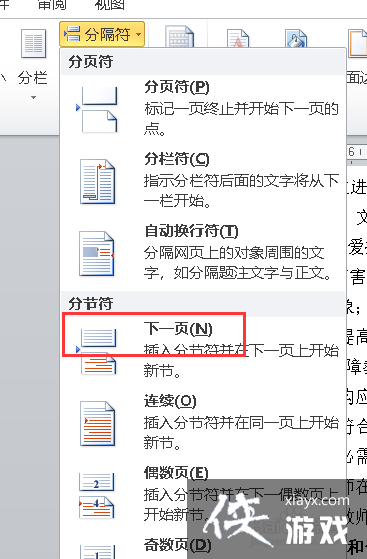Click the 分栏符(C) column break icon
367x559 pixels.
(x=97, y=182)
